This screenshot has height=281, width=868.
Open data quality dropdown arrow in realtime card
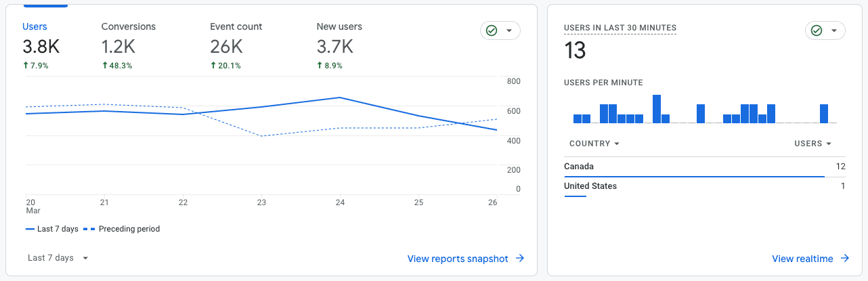tap(833, 30)
